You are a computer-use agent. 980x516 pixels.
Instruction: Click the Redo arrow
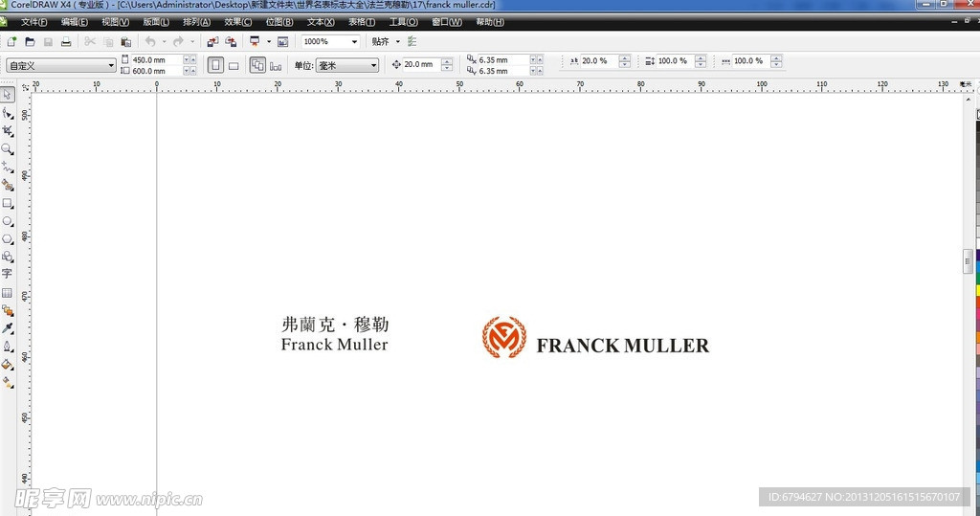[x=178, y=42]
